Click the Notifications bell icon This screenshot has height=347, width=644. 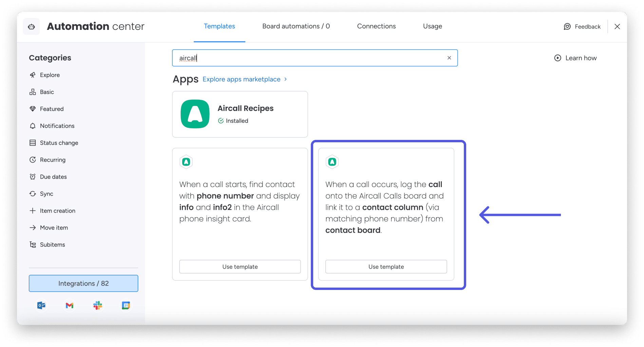pos(33,126)
